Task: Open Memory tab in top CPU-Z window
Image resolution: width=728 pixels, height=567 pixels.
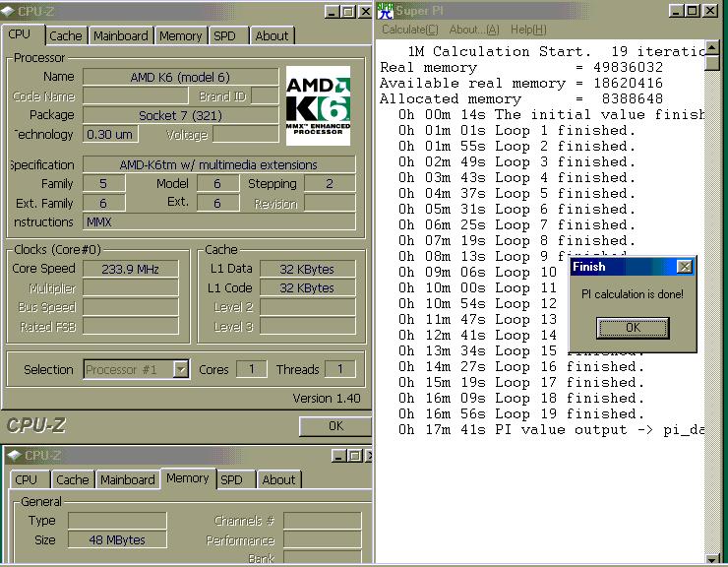Action: click(x=181, y=35)
